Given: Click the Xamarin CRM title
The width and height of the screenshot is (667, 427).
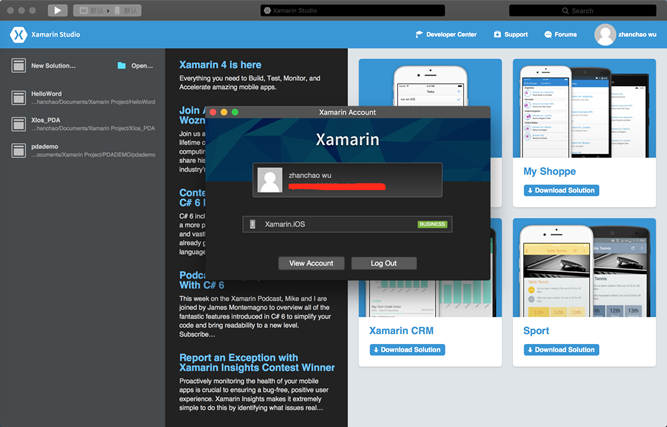Looking at the screenshot, I should click(401, 331).
